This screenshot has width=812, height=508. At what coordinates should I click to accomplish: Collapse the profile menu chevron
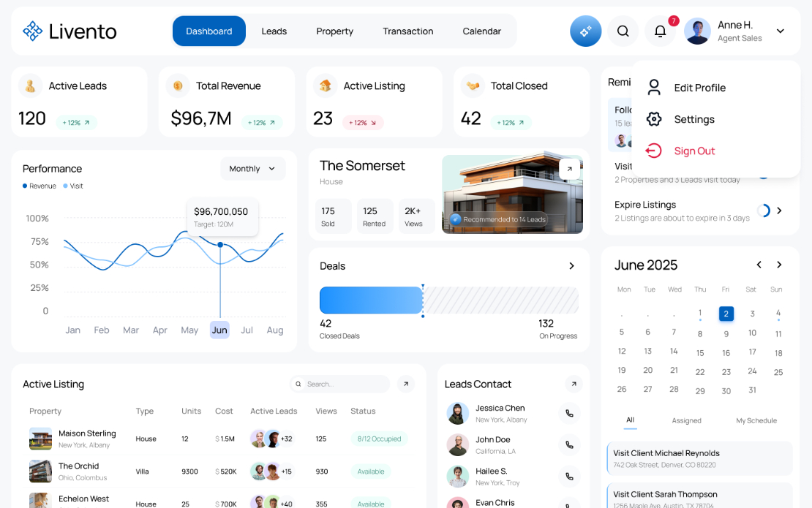tap(781, 31)
